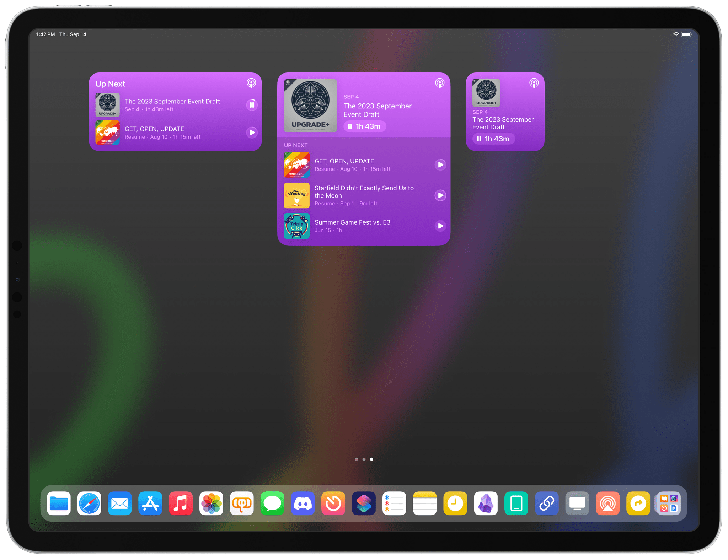This screenshot has width=728, height=560.
Task: Open the Photos app in the dock
Action: tap(211, 503)
